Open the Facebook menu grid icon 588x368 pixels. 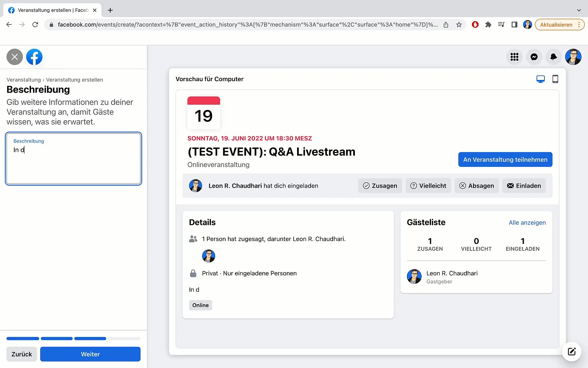pyautogui.click(x=514, y=57)
